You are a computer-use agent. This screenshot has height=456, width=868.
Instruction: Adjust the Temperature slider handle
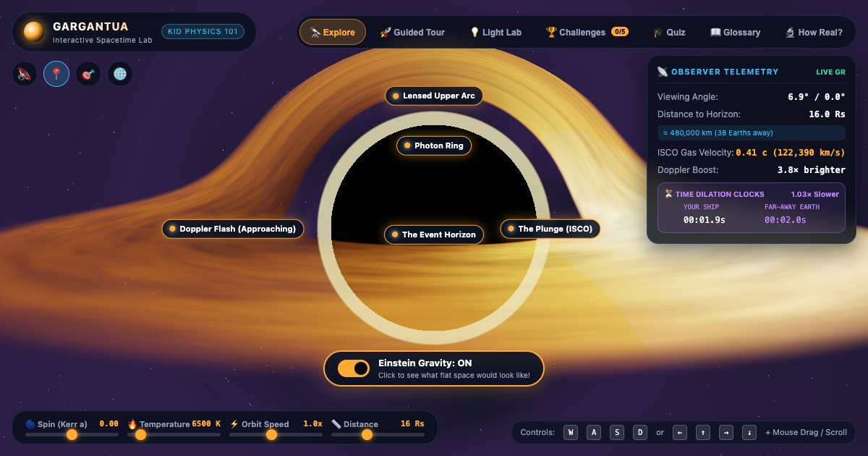click(140, 434)
